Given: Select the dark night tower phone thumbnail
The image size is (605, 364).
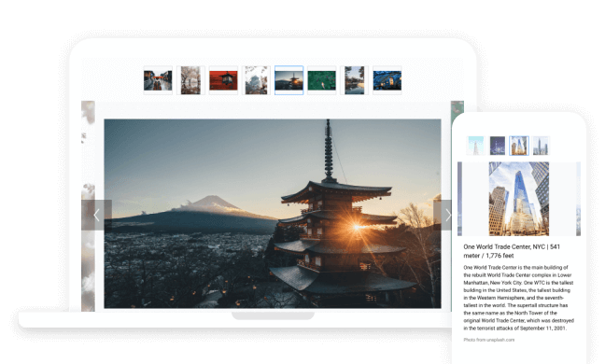Looking at the screenshot, I should point(498,146).
